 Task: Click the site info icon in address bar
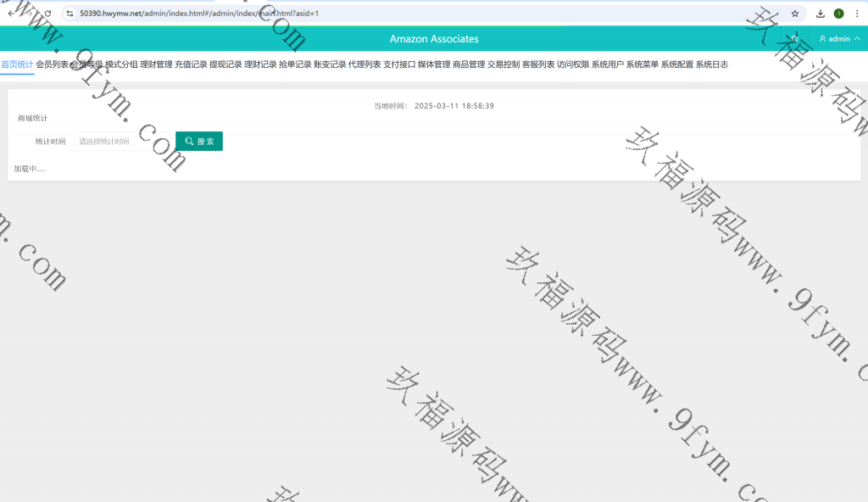click(x=70, y=14)
